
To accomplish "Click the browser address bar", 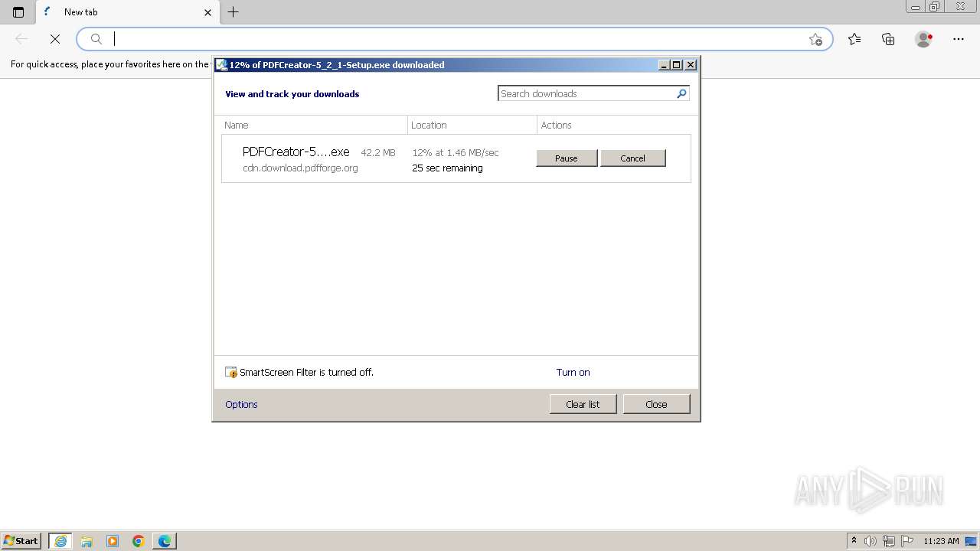I will pyautogui.click(x=455, y=39).
